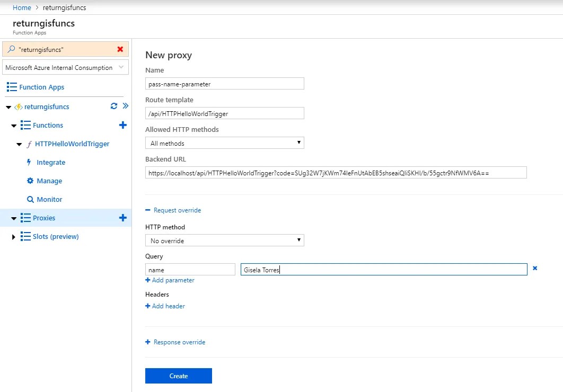
Task: Edit the query parameter name field
Action: (190, 270)
